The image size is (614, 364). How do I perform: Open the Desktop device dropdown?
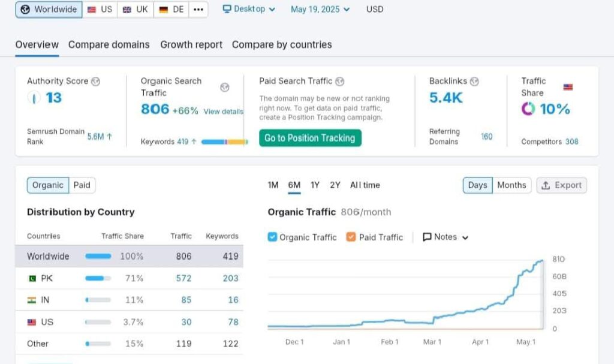coord(249,10)
